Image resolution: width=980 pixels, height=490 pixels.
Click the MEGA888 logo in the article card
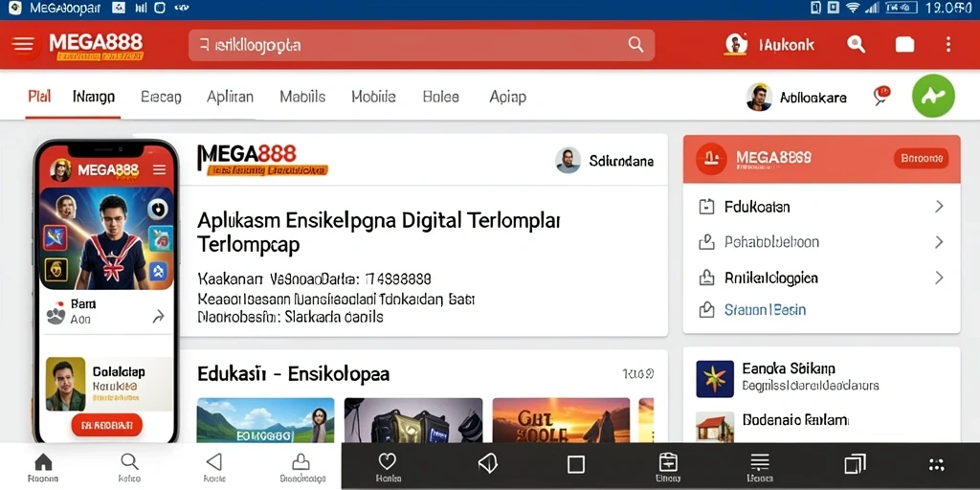click(262, 160)
